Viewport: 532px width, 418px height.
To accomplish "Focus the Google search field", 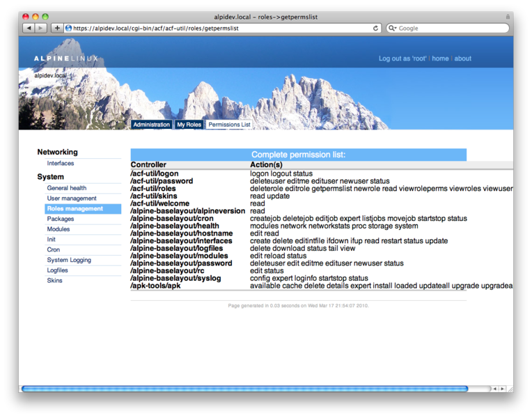I will (448, 28).
